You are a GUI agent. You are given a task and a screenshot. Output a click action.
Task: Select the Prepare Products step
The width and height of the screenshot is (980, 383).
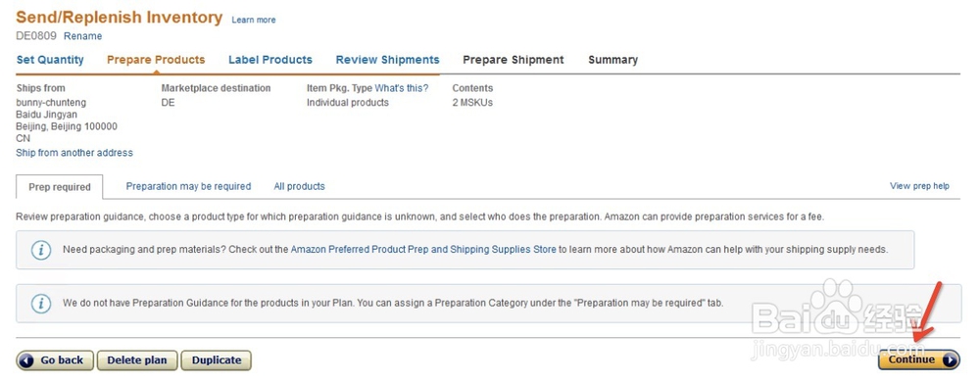(x=156, y=60)
